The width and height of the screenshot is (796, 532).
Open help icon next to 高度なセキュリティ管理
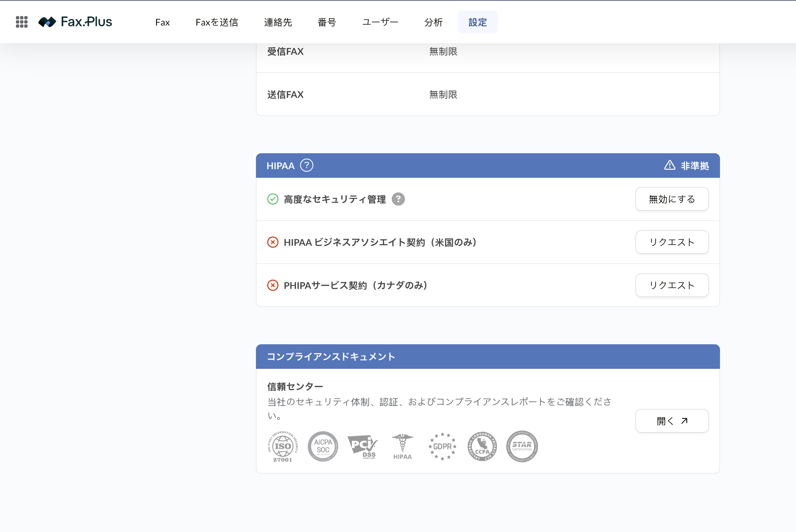[398, 199]
